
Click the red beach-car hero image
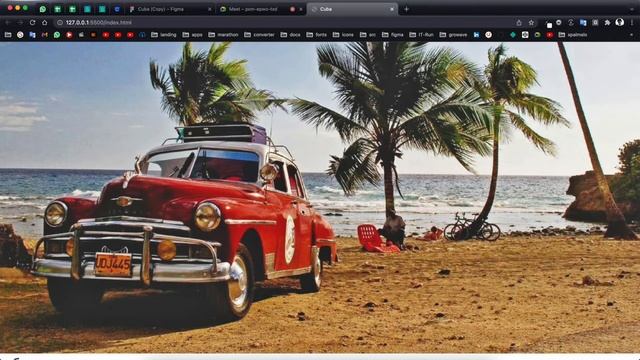click(320, 197)
